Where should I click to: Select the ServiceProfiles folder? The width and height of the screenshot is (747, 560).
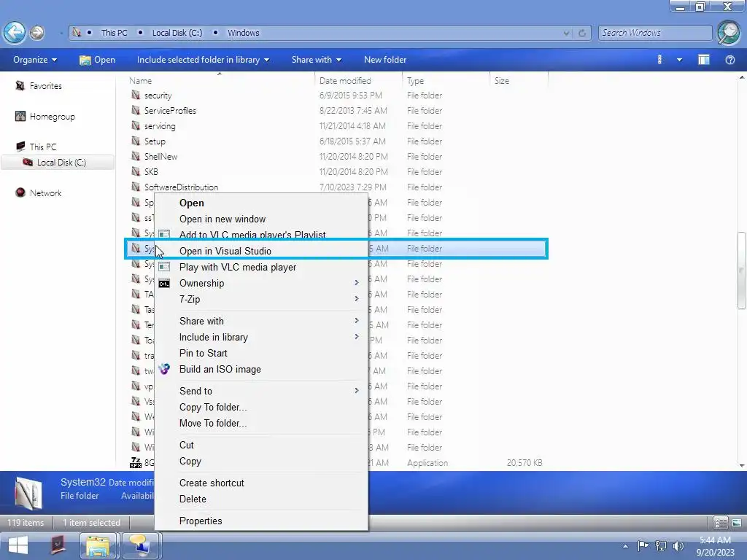tap(170, 111)
